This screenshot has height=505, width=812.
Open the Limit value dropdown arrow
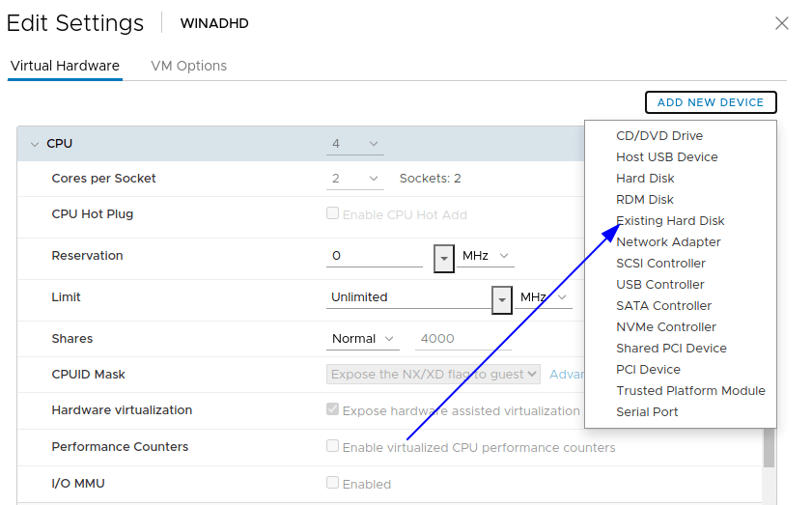502,298
